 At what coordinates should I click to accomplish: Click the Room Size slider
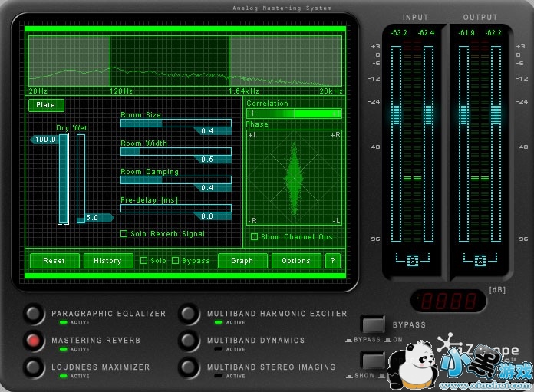pos(176,123)
